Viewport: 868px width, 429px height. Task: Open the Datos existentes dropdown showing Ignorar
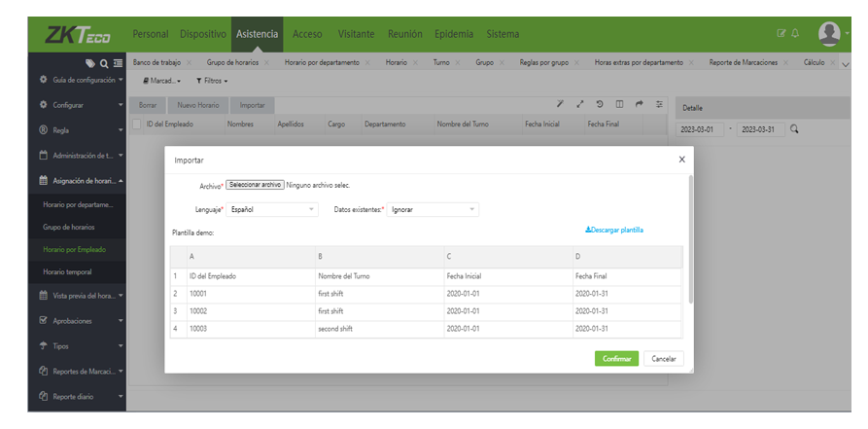[x=433, y=209]
